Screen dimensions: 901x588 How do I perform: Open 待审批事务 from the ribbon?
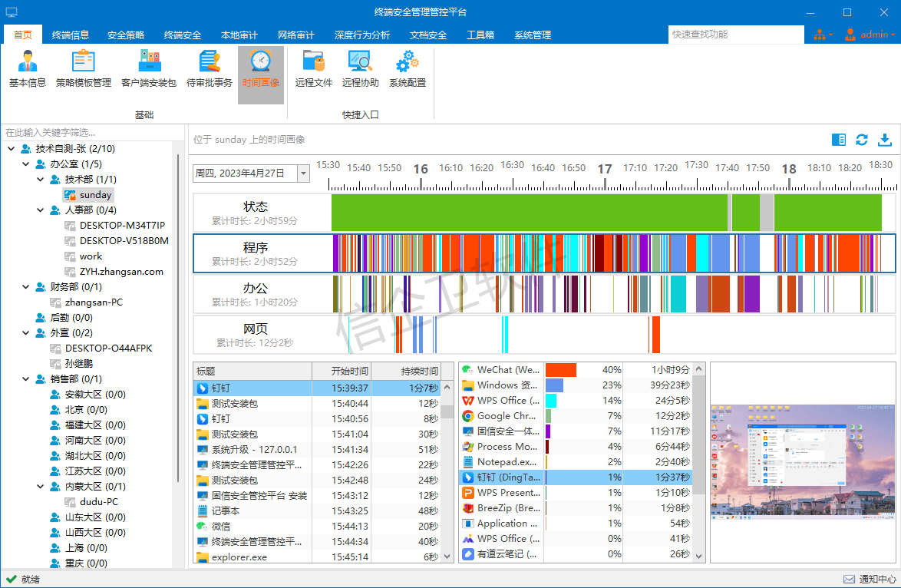[209, 69]
